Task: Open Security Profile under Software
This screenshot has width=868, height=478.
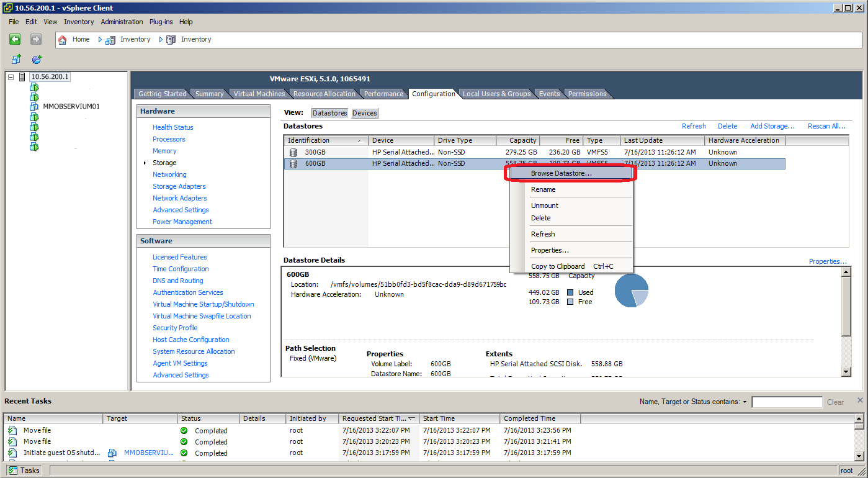Action: click(175, 328)
